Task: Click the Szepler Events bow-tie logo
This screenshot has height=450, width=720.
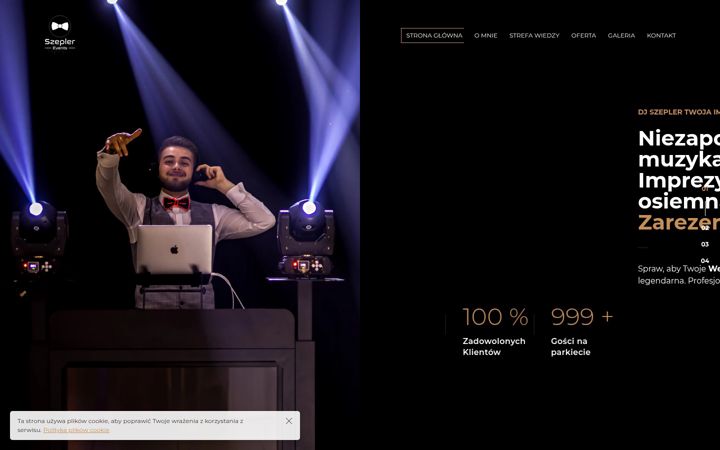Action: [60, 33]
